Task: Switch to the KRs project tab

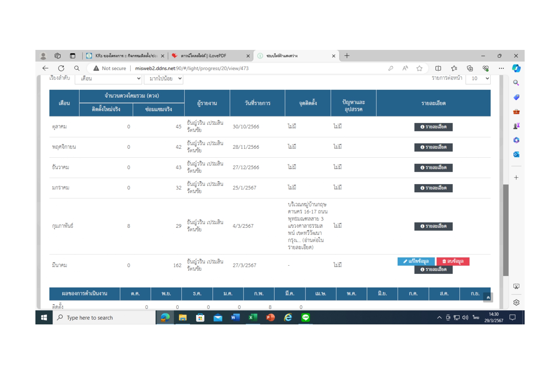Action: (126, 56)
